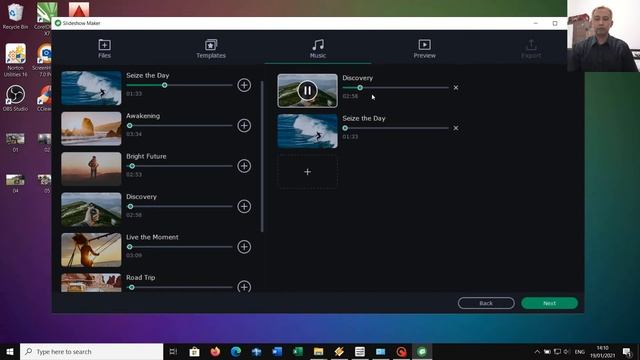Show hidden system tray icons
Image resolution: width=640 pixels, height=360 pixels.
(x=537, y=352)
